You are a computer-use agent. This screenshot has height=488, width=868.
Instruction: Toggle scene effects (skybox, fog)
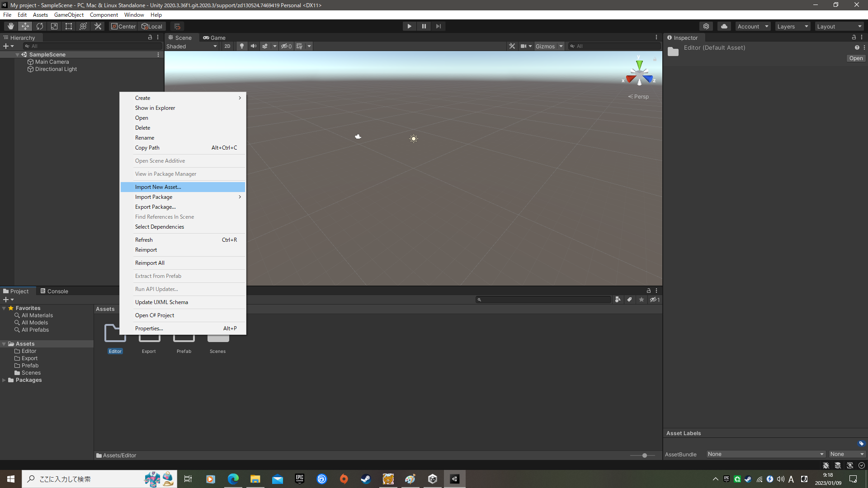pos(265,46)
